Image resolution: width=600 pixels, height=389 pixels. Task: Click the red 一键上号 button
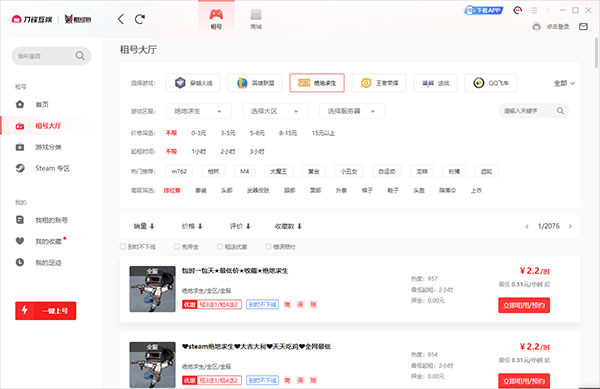(46, 311)
